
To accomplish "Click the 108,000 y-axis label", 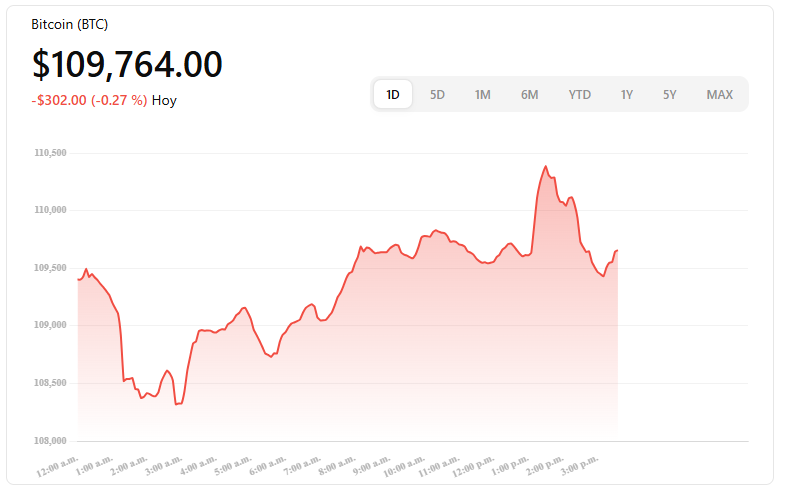I will pyautogui.click(x=49, y=440).
